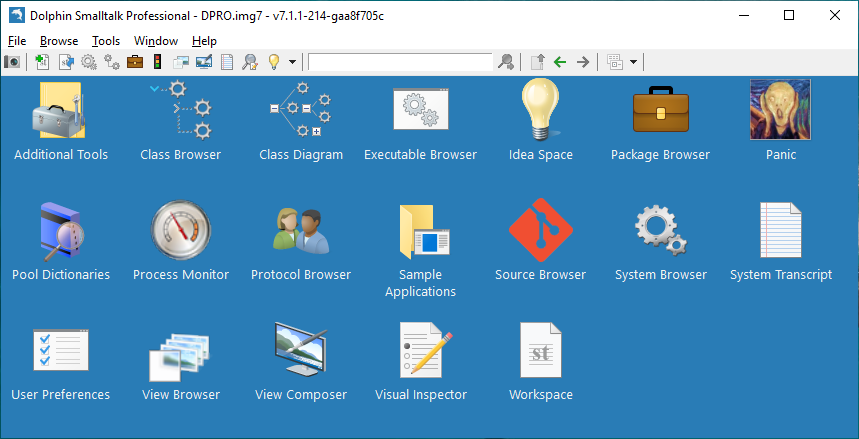The width and height of the screenshot is (859, 439).
Task: Click the magnifier inspector toolbar icon
Action: 250,62
